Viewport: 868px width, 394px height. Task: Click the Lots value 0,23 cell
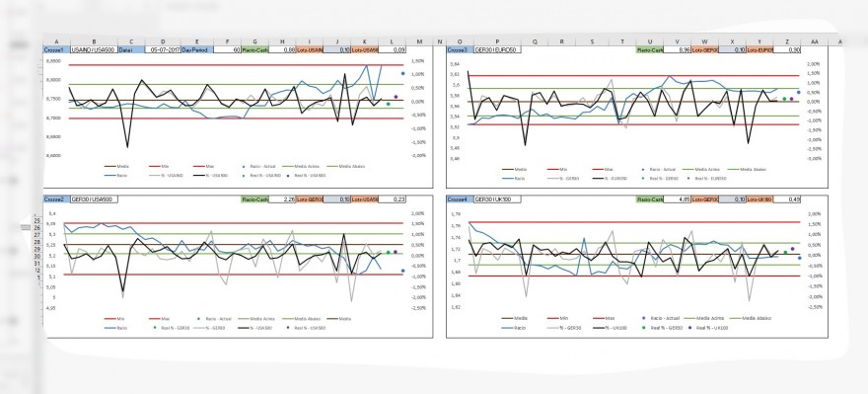point(392,199)
